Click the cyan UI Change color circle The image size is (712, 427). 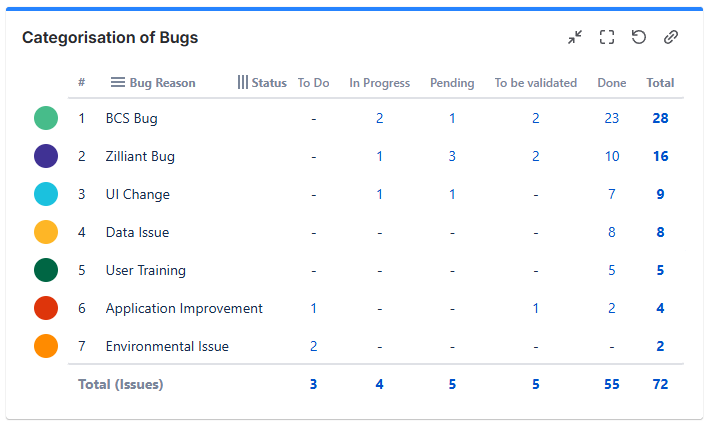tap(46, 194)
